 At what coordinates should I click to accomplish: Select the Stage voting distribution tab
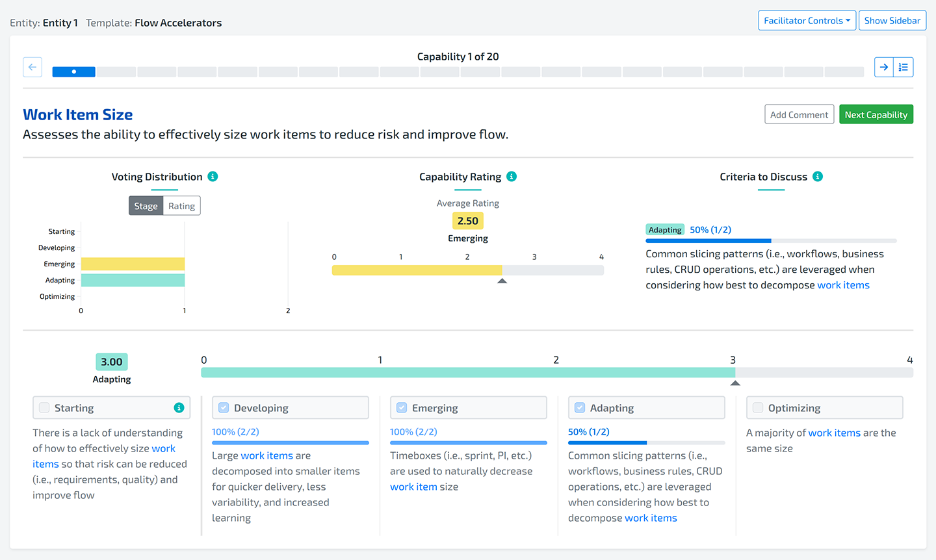pyautogui.click(x=146, y=206)
